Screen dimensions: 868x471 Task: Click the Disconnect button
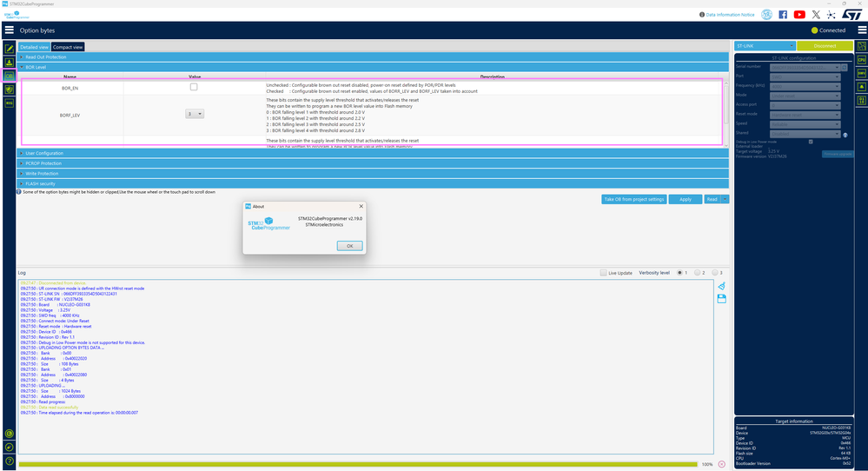point(825,46)
